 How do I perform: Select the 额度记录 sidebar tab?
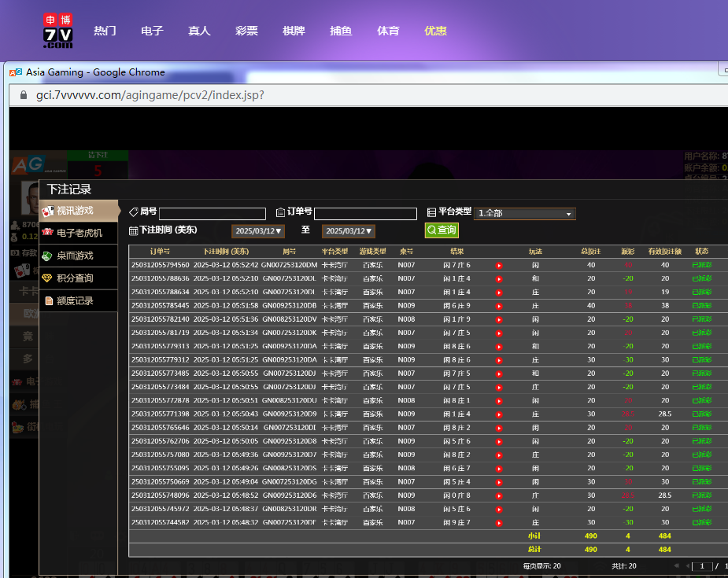point(75,300)
